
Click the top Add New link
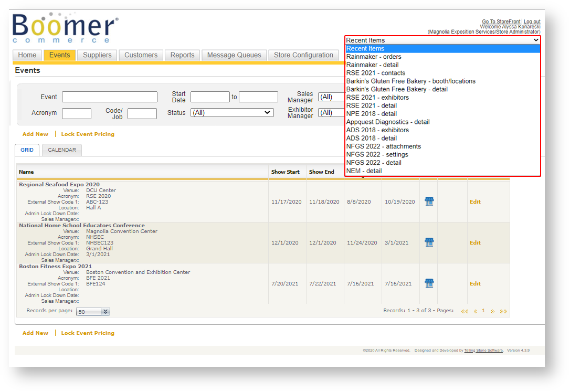point(35,134)
